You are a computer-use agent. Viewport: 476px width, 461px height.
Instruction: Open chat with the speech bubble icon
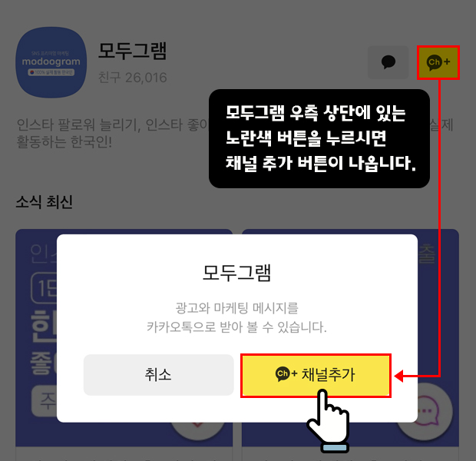(388, 62)
